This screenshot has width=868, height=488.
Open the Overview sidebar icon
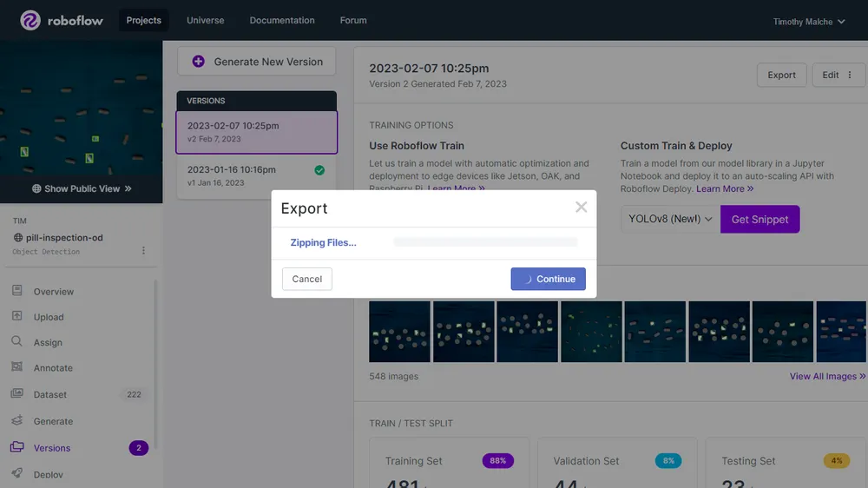pyautogui.click(x=17, y=290)
